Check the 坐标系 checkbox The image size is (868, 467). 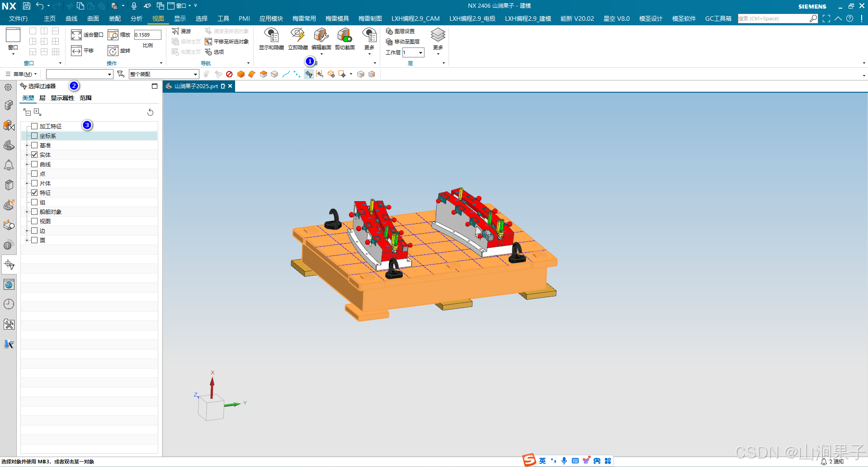tap(34, 136)
